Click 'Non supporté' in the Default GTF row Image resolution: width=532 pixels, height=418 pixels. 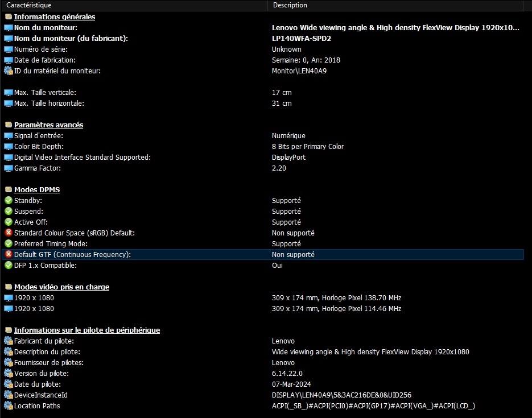coord(293,254)
